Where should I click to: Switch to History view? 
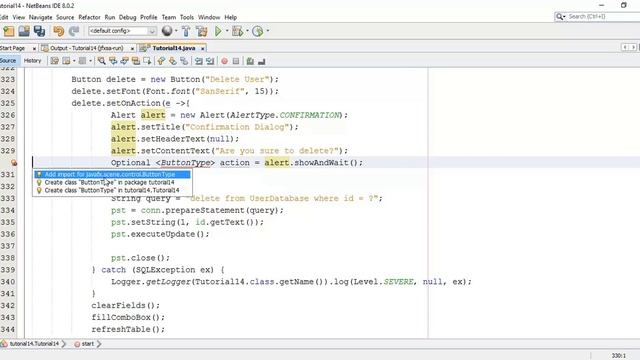click(x=33, y=61)
